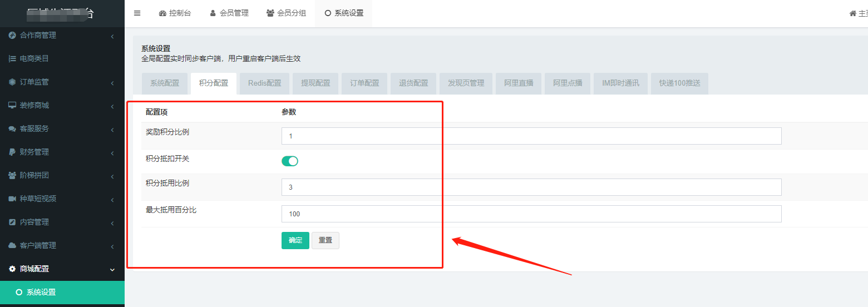Viewport: 868px width, 307px height.
Task: Select the 积分配置 tab
Action: click(214, 83)
